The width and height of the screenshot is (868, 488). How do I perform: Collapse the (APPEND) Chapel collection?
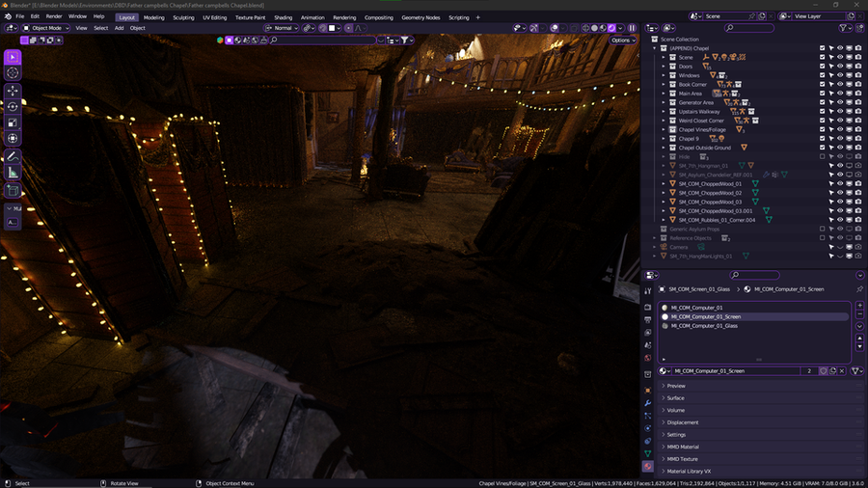(x=654, y=48)
